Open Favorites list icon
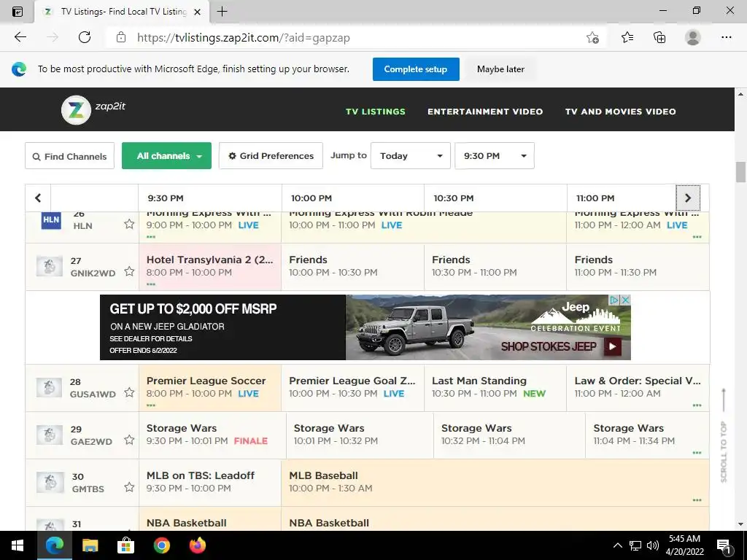Viewport: 747px width, 560px height. (x=627, y=37)
